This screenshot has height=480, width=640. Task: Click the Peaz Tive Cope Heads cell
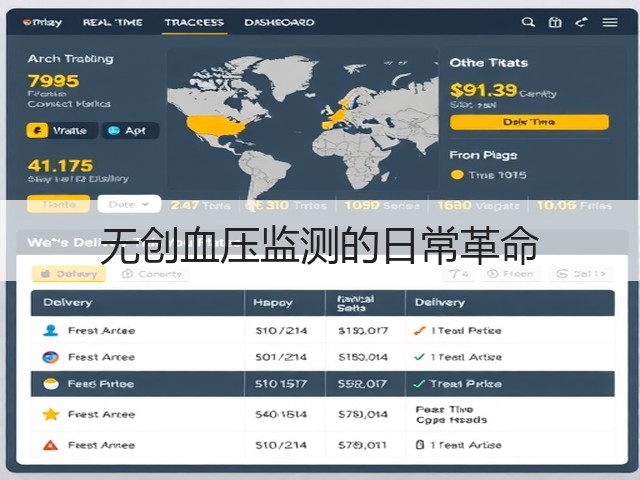tap(510, 414)
